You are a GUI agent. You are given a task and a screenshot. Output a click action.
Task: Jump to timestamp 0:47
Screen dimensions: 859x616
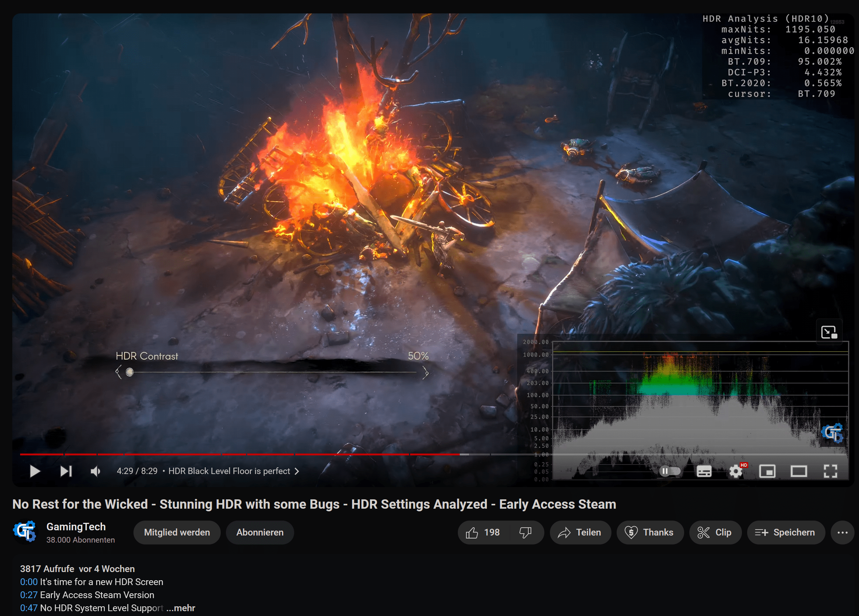(29, 608)
